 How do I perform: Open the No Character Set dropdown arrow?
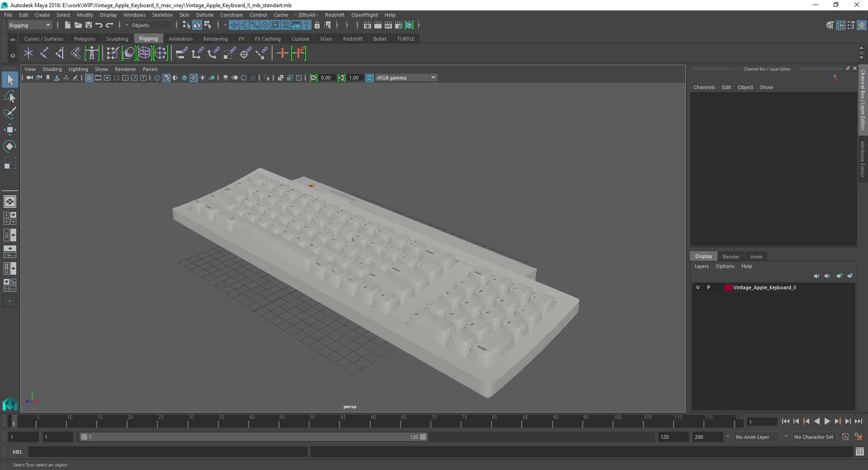786,437
